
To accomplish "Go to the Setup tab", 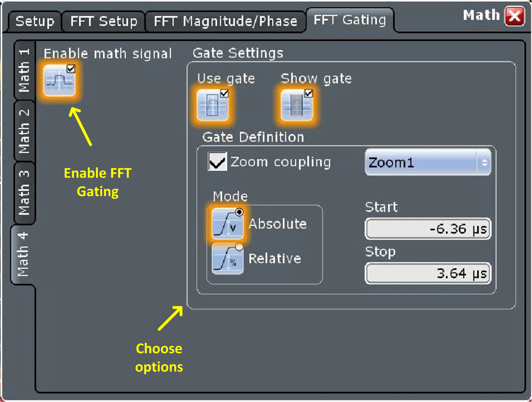I will click(x=35, y=22).
